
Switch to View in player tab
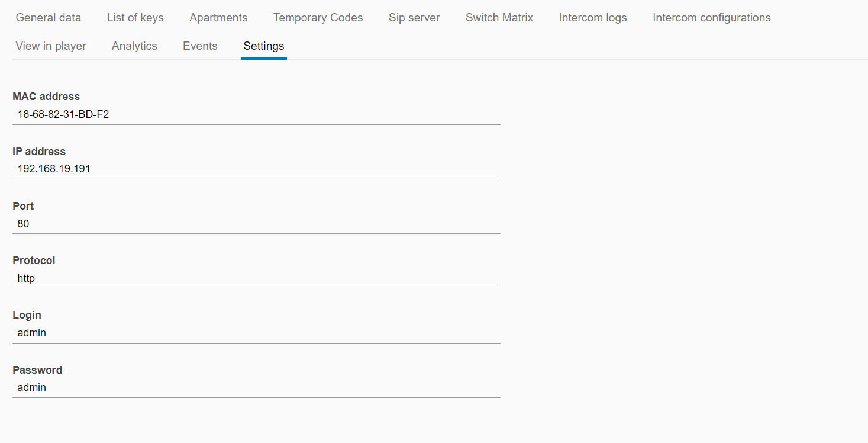(x=51, y=46)
